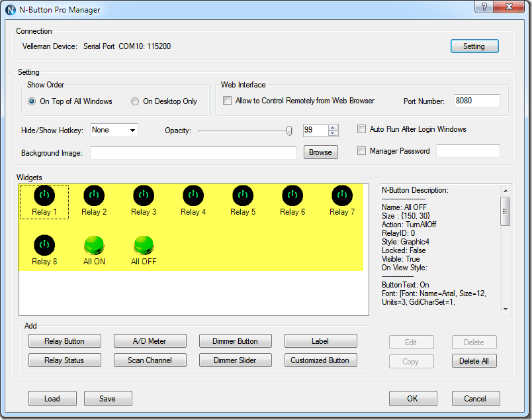Close the N-Button Pro Manager window
The height and width of the screenshot is (420, 532).
coord(509,7)
